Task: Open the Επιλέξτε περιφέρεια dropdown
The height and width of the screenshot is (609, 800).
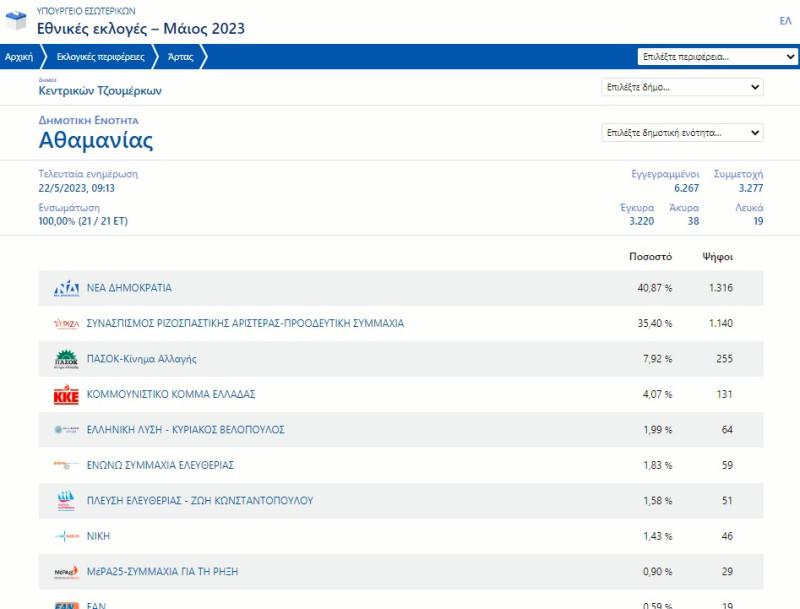Action: [717, 57]
